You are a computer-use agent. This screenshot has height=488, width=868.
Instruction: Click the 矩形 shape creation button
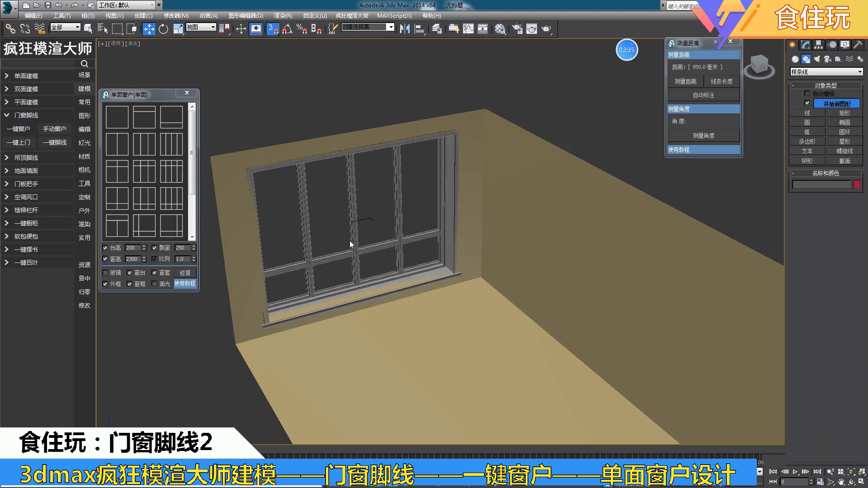[844, 113]
